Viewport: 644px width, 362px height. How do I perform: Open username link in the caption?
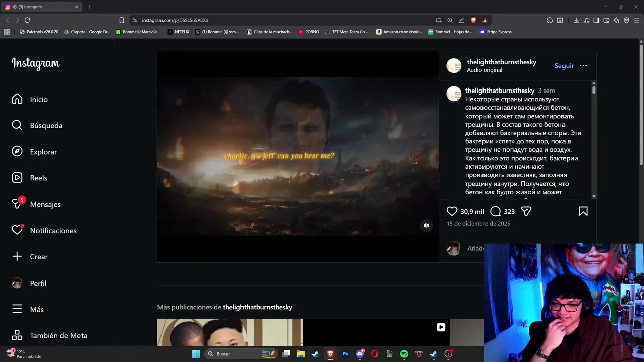500,90
